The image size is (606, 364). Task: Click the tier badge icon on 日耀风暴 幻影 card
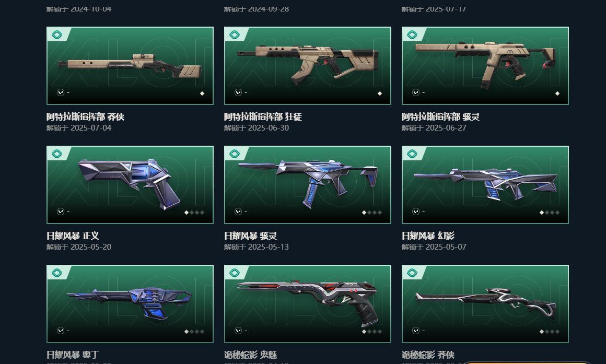pyautogui.click(x=412, y=154)
